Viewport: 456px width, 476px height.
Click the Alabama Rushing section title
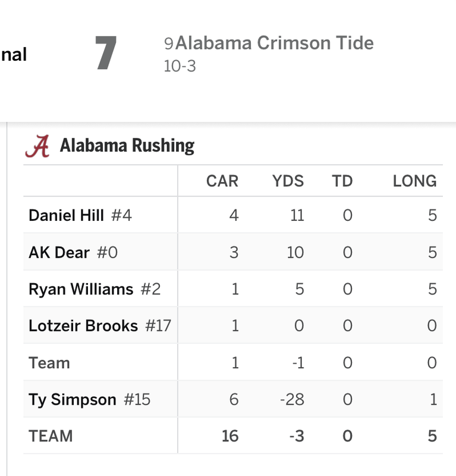click(x=127, y=146)
